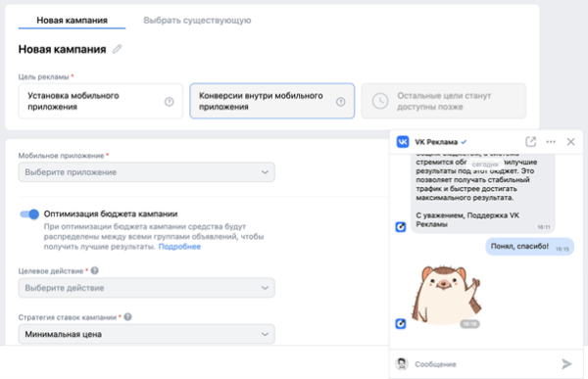This screenshot has height=379, width=588.
Task: Expand Выберите приложение dropdown
Action: tap(147, 172)
